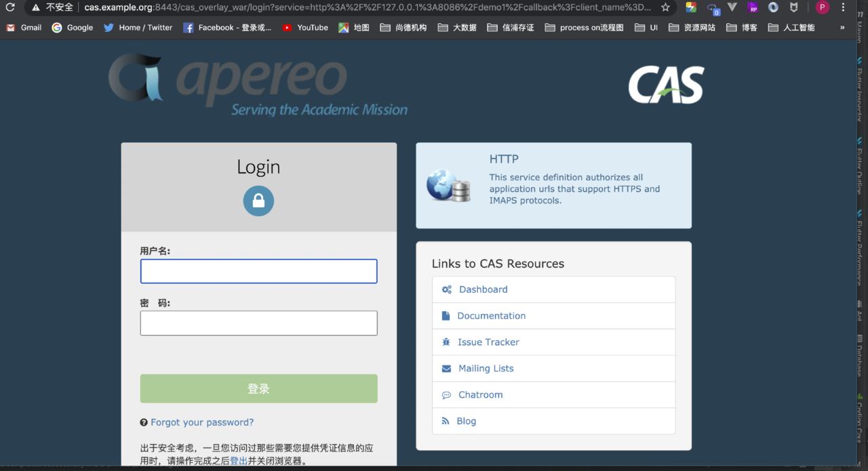Click the Apereo logo
The image size is (868, 471).
(x=258, y=85)
